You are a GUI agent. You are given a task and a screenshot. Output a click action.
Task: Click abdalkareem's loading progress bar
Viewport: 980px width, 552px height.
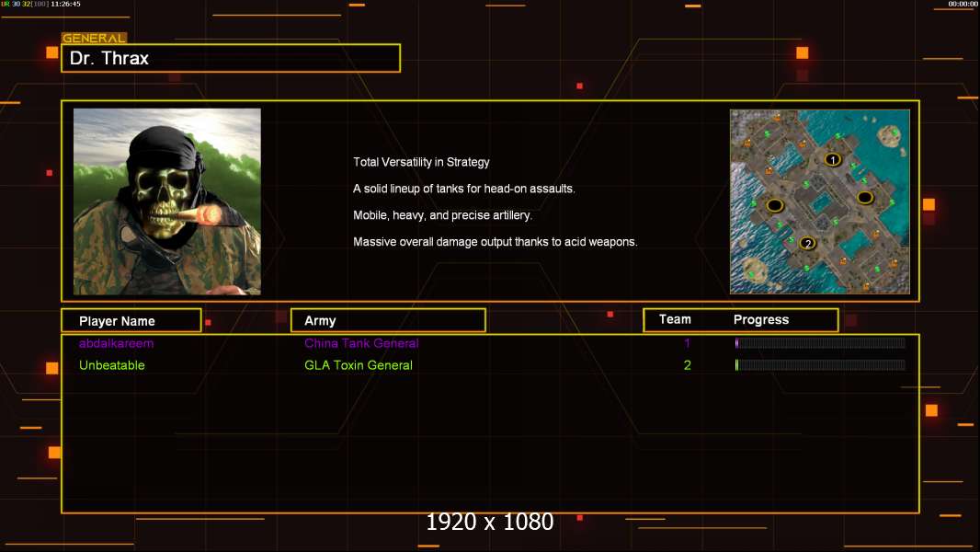(x=820, y=342)
